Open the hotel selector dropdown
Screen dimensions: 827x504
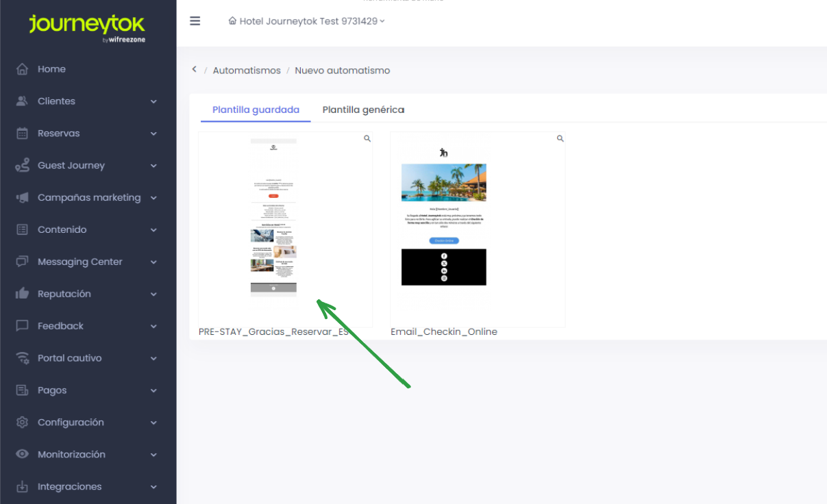(306, 21)
